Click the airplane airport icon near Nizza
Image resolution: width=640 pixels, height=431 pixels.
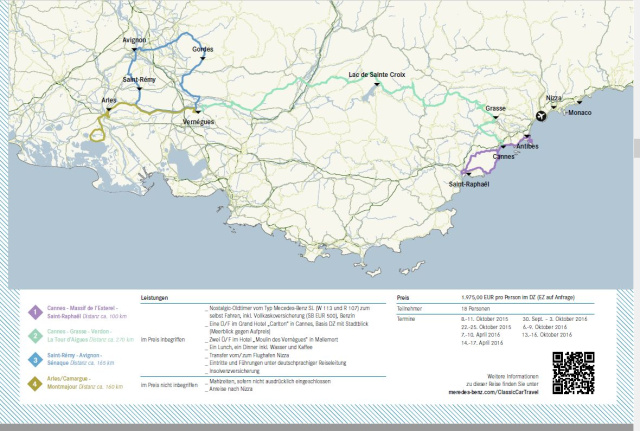point(541,116)
